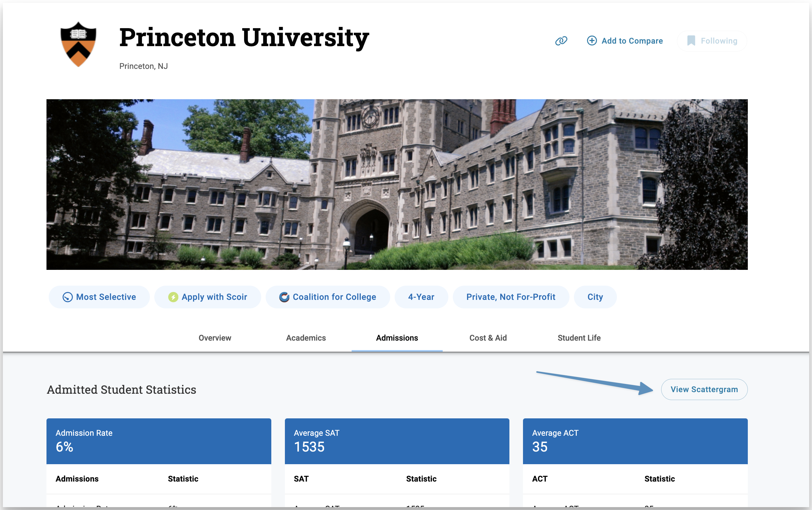Click the Princeton University shield logo
This screenshot has height=510, width=812.
[78, 45]
